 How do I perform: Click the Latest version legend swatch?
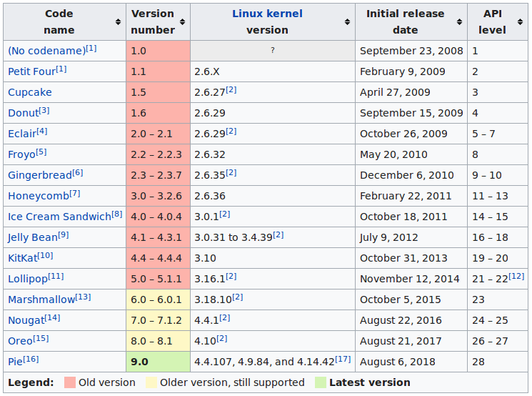point(321,382)
